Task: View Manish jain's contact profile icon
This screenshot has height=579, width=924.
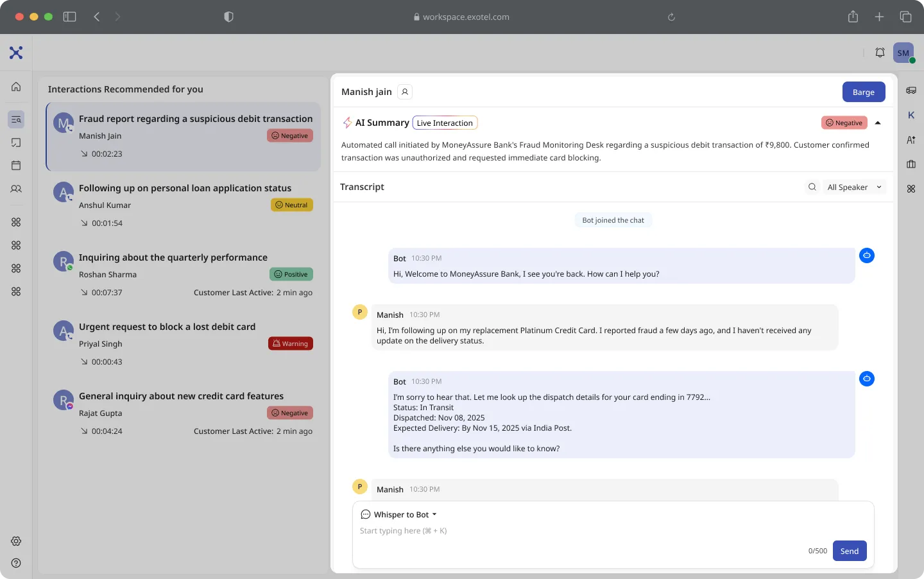Action: point(405,92)
